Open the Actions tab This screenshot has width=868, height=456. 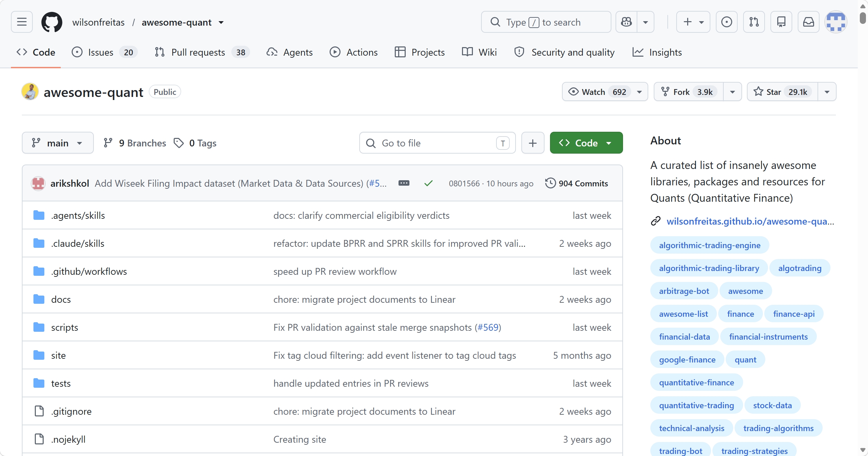click(x=354, y=52)
